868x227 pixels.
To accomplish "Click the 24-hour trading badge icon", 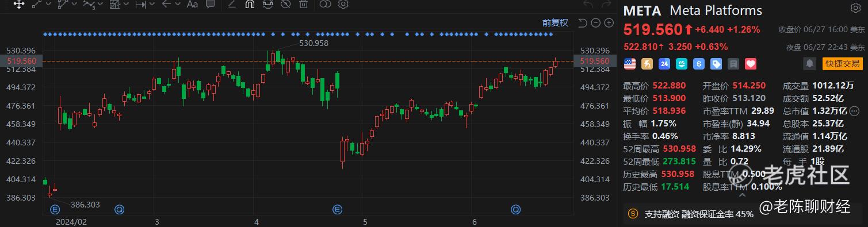I will [x=664, y=63].
